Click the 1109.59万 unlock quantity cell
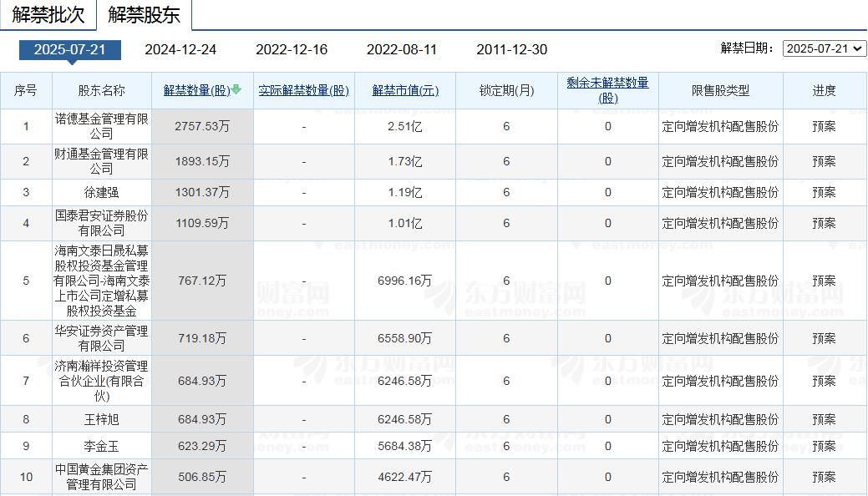 click(202, 223)
